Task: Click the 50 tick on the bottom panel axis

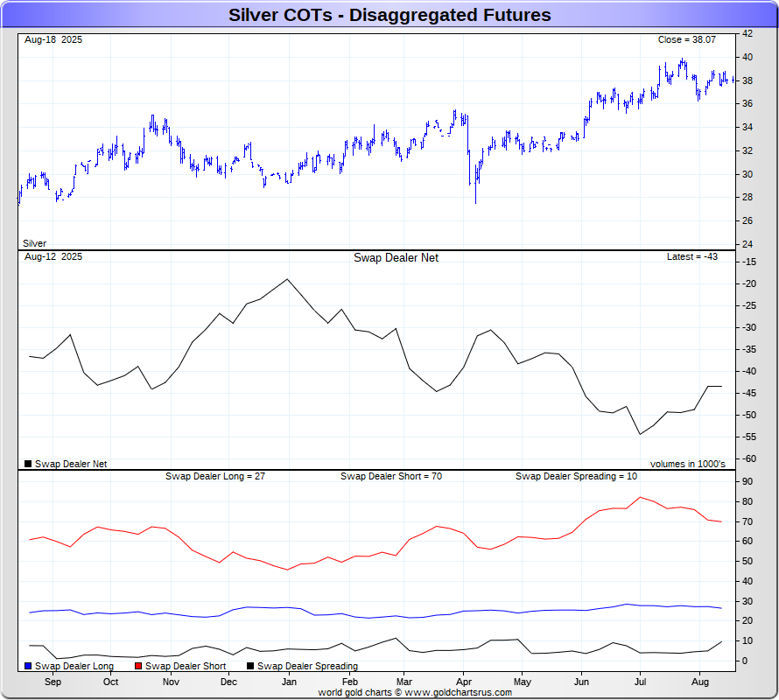Action: [x=747, y=562]
